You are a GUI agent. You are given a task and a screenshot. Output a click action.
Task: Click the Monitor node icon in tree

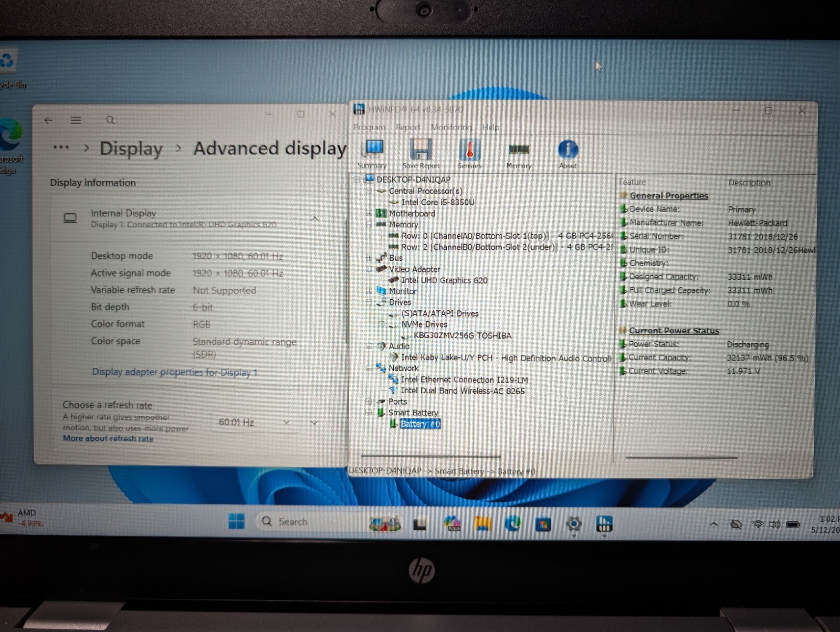(x=381, y=291)
